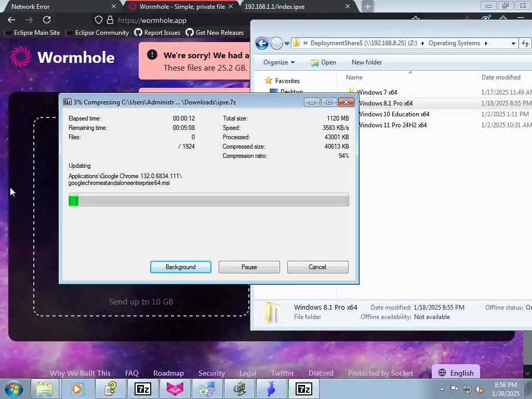
Task: Click the 7z icon in dialog title bar
Action: [x=68, y=102]
